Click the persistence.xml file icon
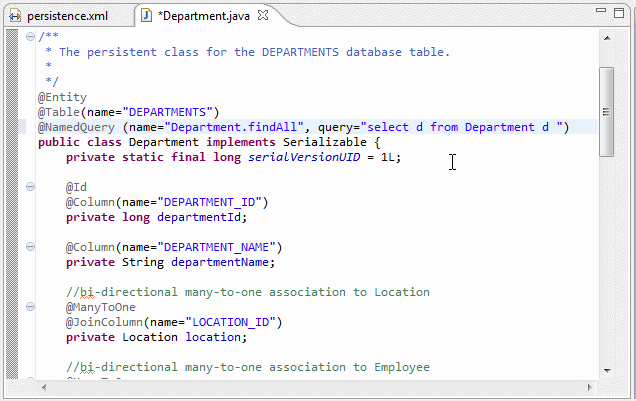This screenshot has width=636, height=401. pyautogui.click(x=15, y=16)
